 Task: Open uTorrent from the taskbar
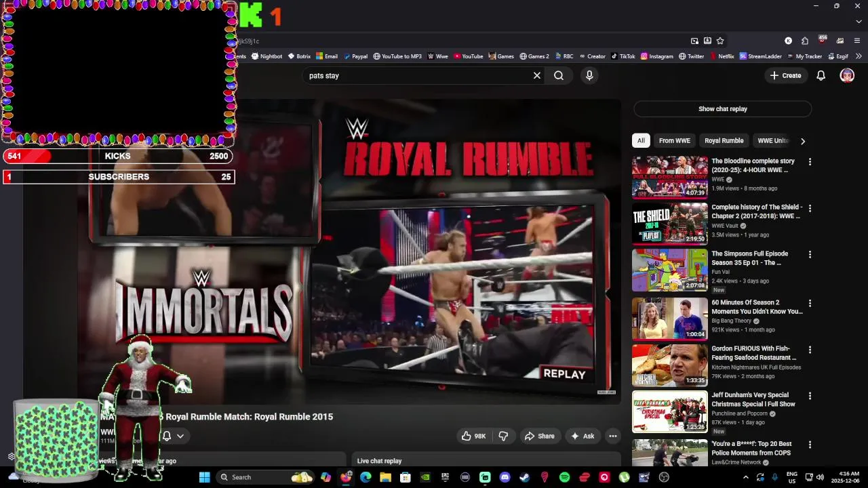pos(624,477)
